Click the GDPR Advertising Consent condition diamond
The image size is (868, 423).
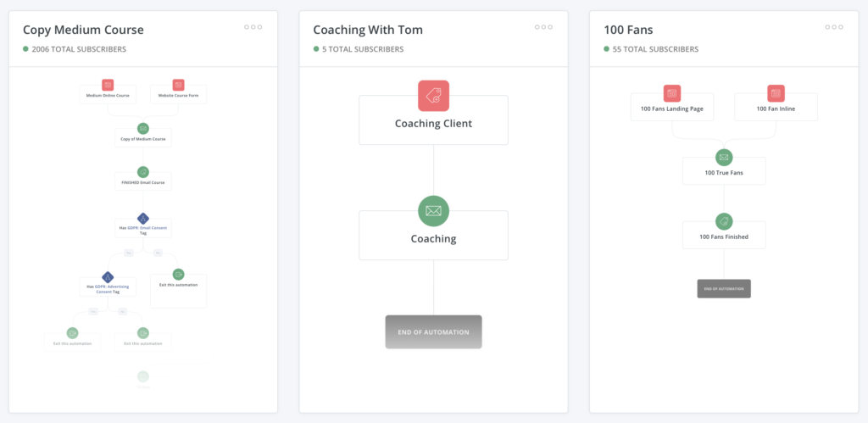(x=108, y=276)
